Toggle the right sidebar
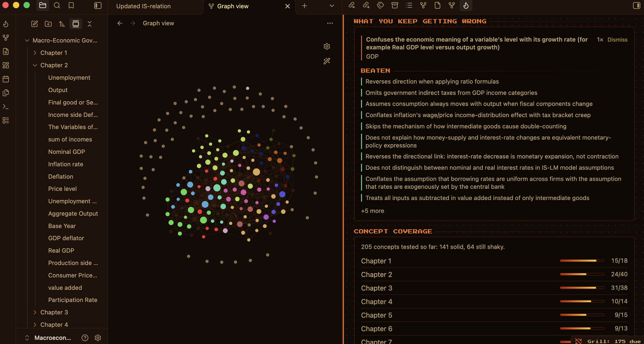This screenshot has width=644, height=344. tap(636, 5)
